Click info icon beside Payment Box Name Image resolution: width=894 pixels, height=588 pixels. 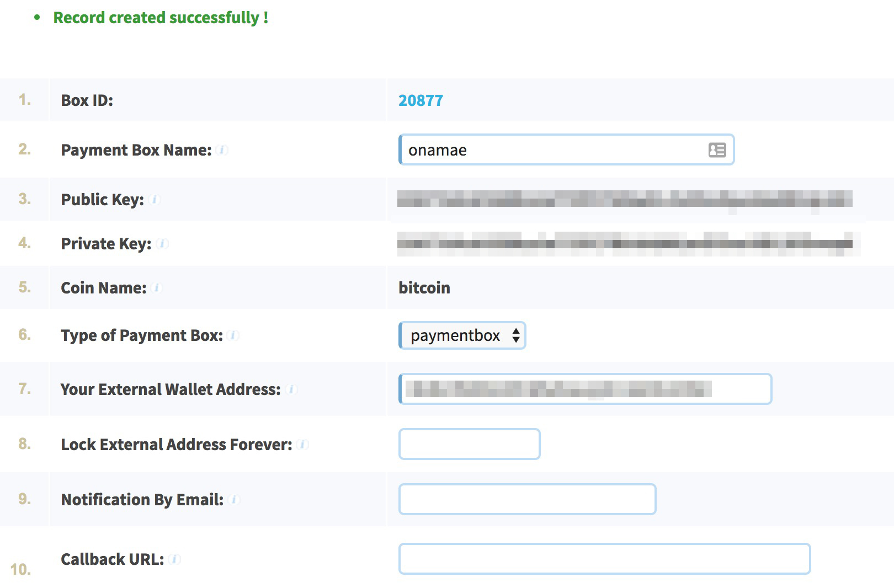pos(222,150)
